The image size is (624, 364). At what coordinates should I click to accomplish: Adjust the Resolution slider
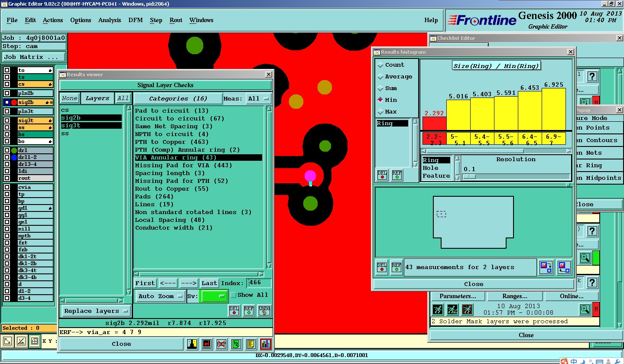click(469, 176)
